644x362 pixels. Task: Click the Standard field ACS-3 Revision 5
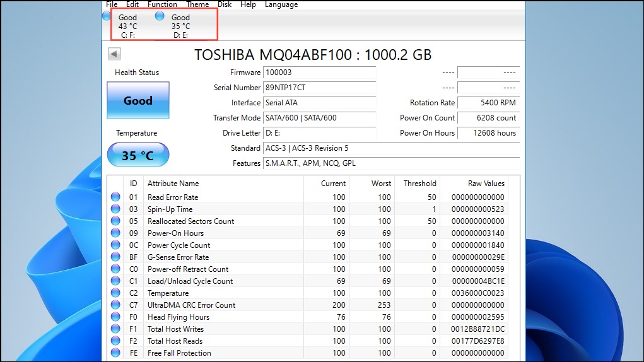(x=392, y=148)
